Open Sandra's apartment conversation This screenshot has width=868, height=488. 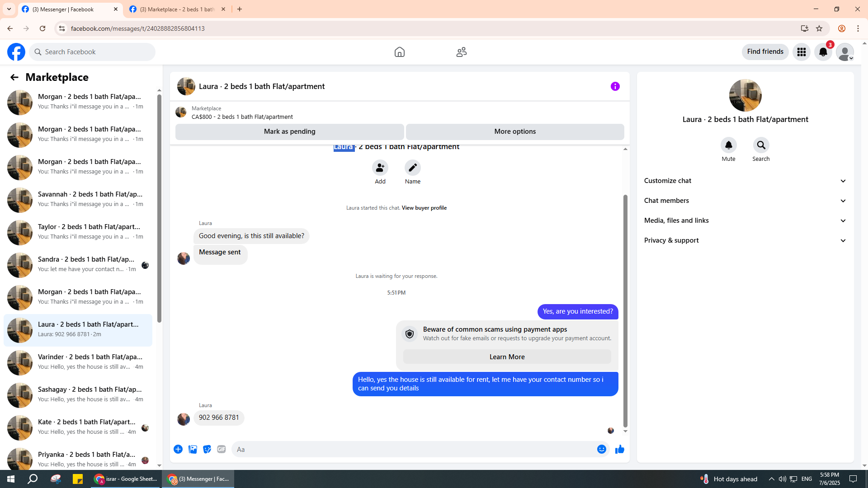click(78, 265)
